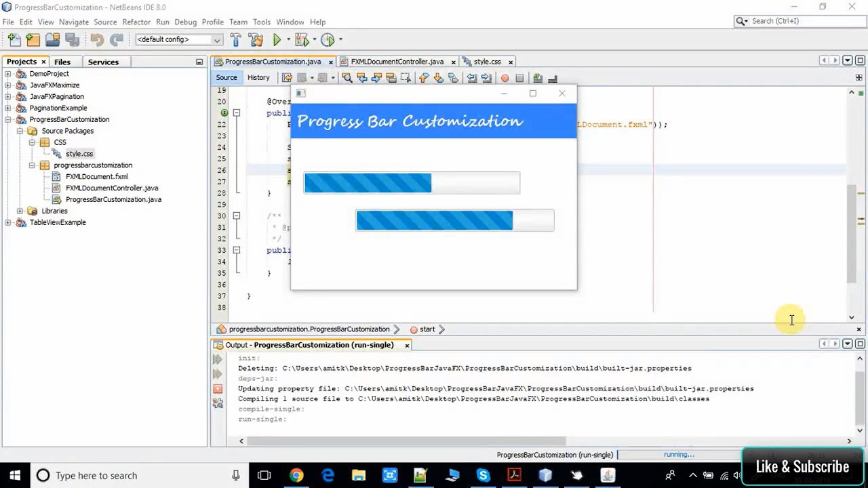
Task: Click the Open Project toolbar icon
Action: [52, 40]
